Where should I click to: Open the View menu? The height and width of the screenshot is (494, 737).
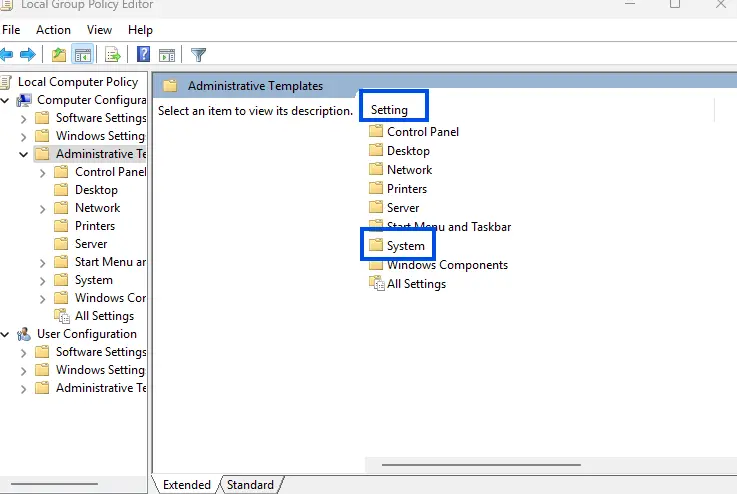(99, 30)
